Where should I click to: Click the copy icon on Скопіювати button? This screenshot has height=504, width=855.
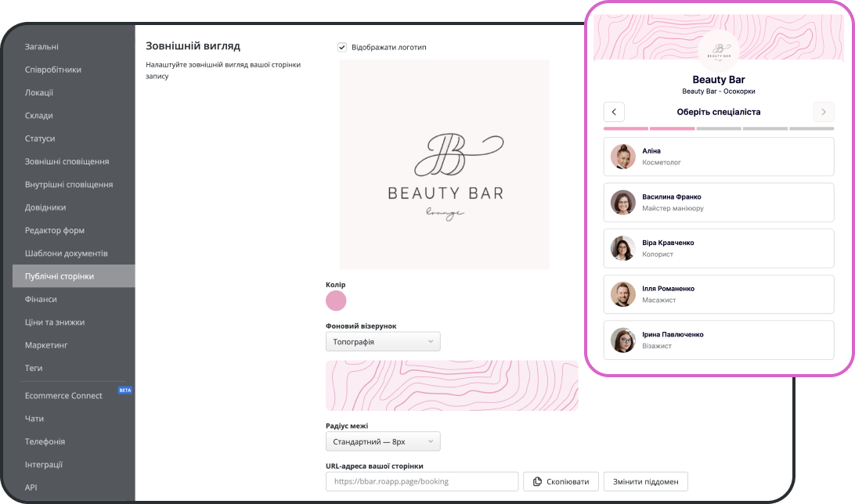(x=537, y=481)
